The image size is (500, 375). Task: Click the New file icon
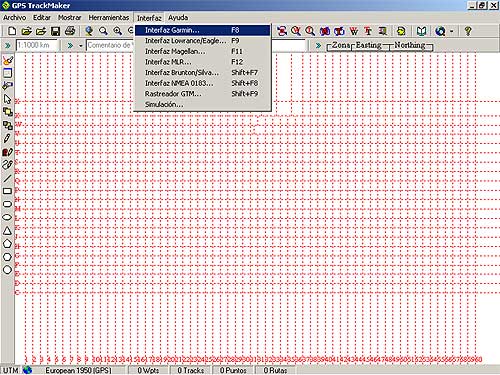tap(12, 31)
